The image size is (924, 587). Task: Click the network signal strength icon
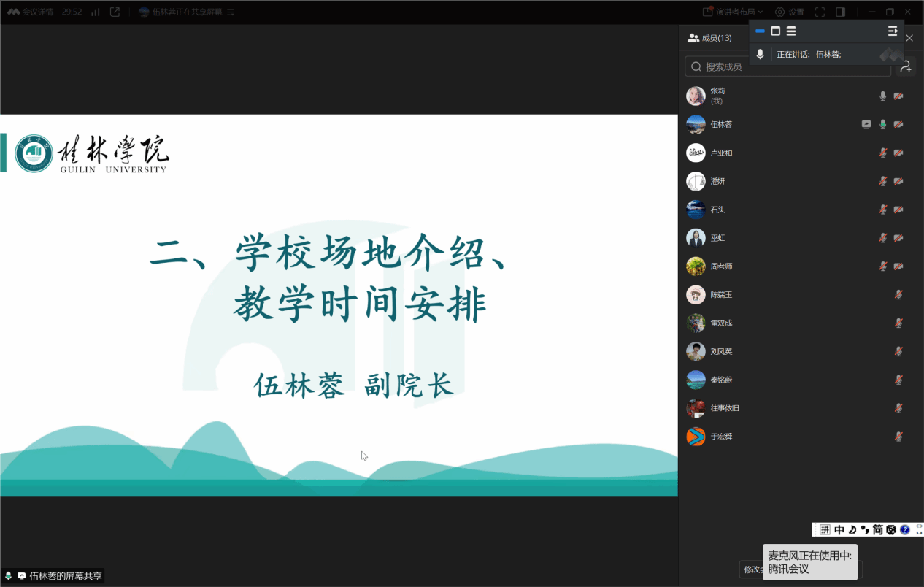pyautogui.click(x=95, y=12)
